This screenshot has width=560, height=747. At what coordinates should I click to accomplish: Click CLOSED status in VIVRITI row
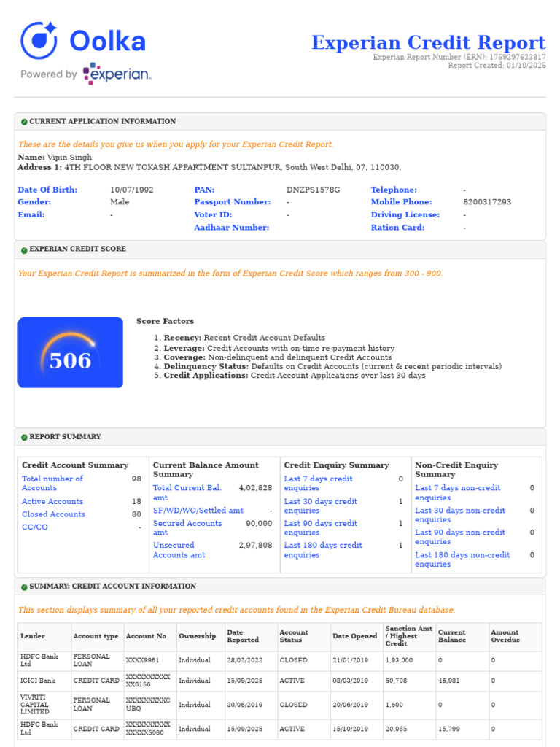293,705
